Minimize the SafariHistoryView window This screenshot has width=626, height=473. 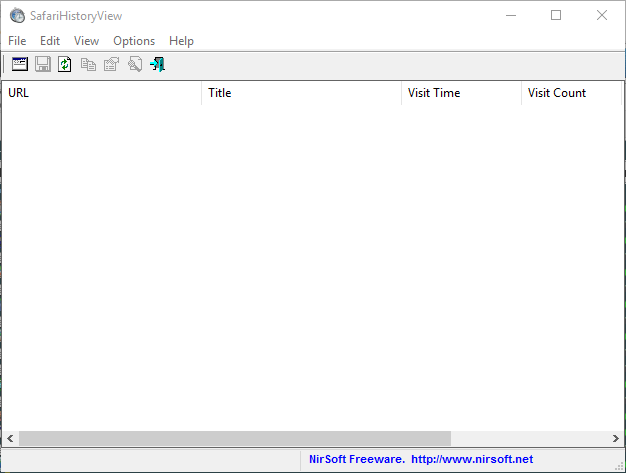coord(511,16)
